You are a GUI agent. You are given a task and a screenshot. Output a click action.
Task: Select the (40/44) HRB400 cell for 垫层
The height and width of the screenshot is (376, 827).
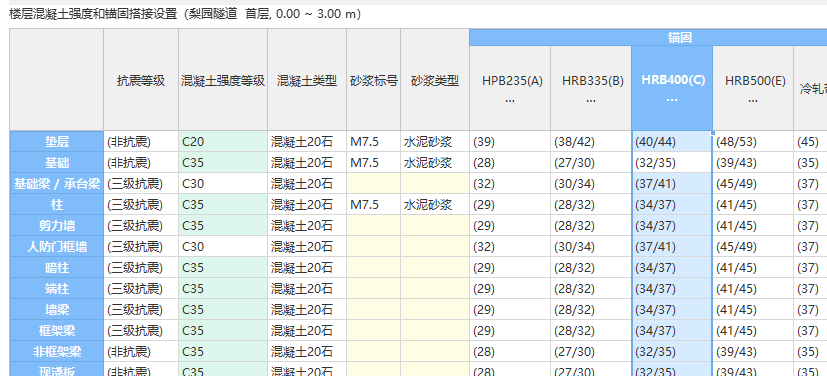[x=672, y=141]
